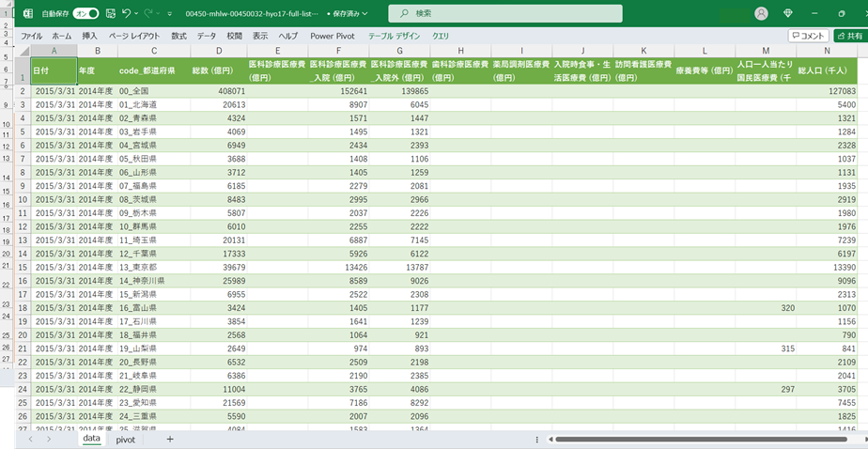This screenshot has width=868, height=449.
Task: Click the Select All corner triangle
Action: pyautogui.click(x=23, y=50)
